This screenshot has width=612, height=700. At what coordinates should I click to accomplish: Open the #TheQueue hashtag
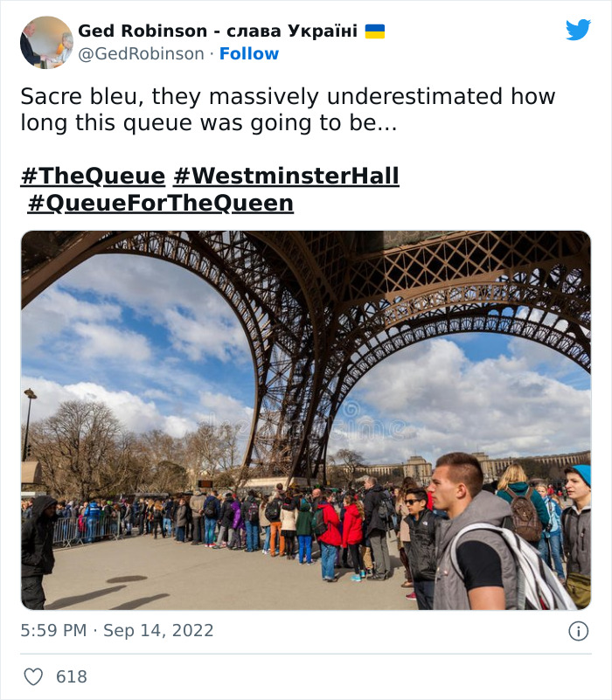(x=93, y=176)
